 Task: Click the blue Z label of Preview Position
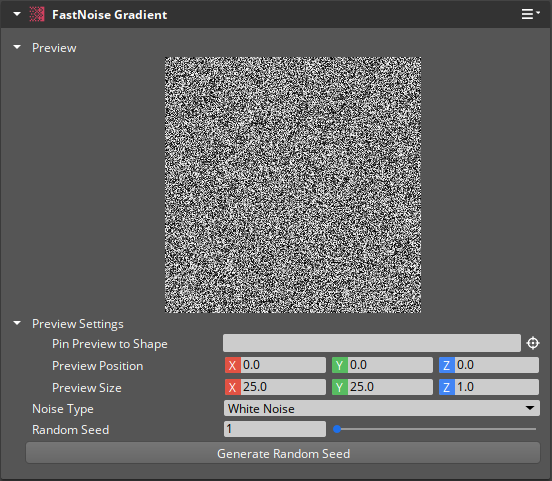[447, 365]
